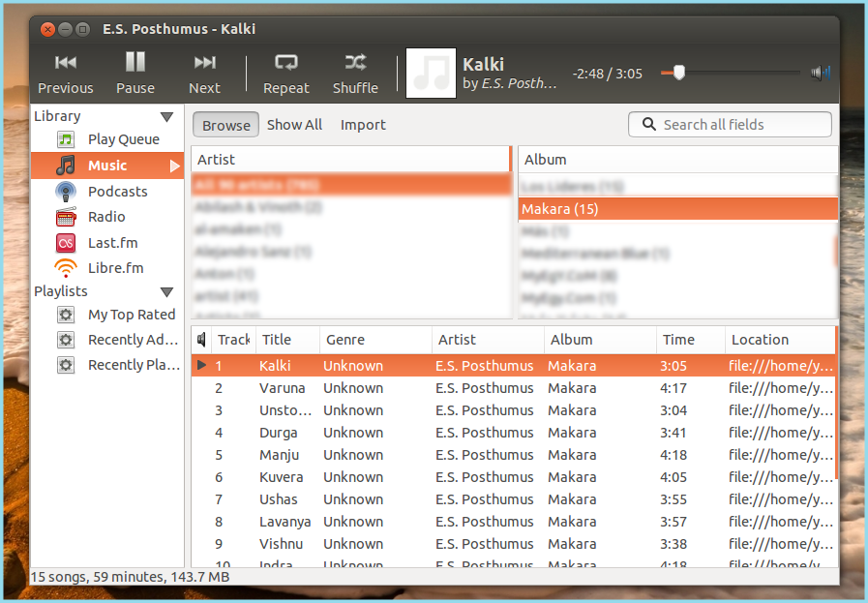Open the Radio label in sidebar
This screenshot has height=603, width=868.
click(106, 217)
